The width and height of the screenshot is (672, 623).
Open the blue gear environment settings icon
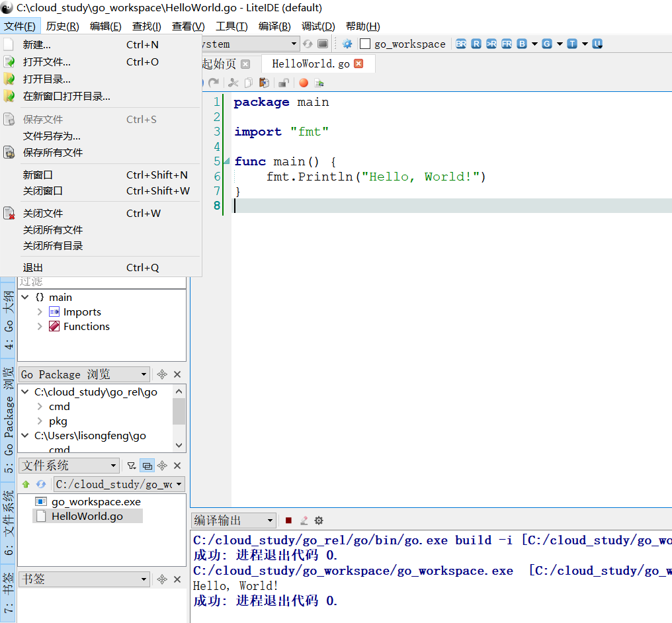347,44
